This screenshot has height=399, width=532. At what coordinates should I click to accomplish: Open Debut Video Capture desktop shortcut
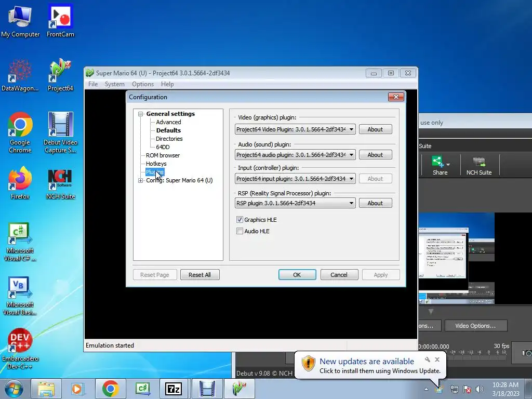point(60,133)
